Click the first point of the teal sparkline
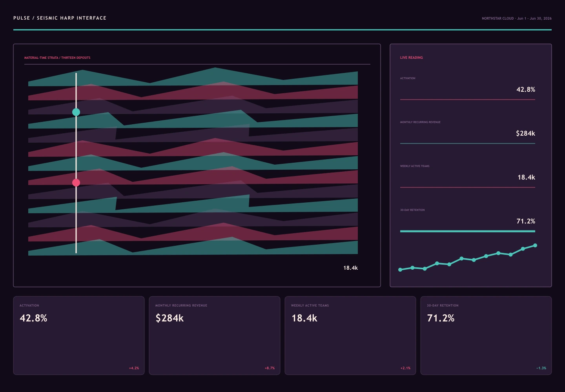The image size is (565, 392). [400, 270]
